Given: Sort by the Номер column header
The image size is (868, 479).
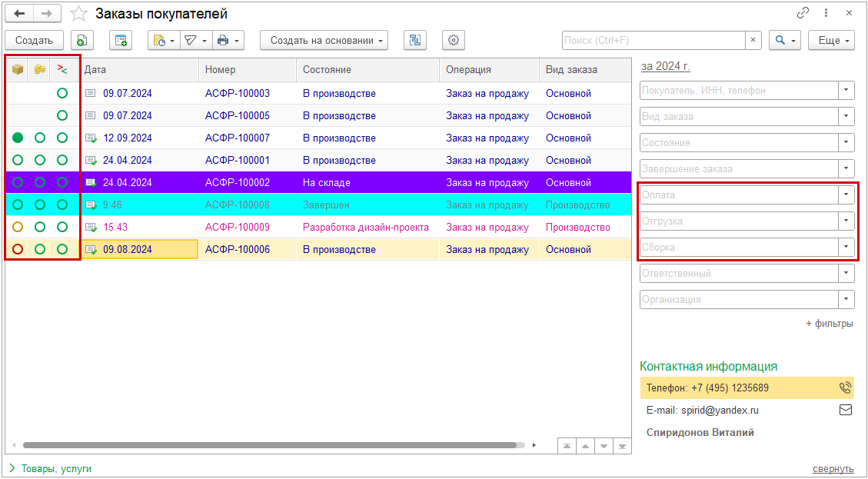Looking at the screenshot, I should tap(248, 69).
